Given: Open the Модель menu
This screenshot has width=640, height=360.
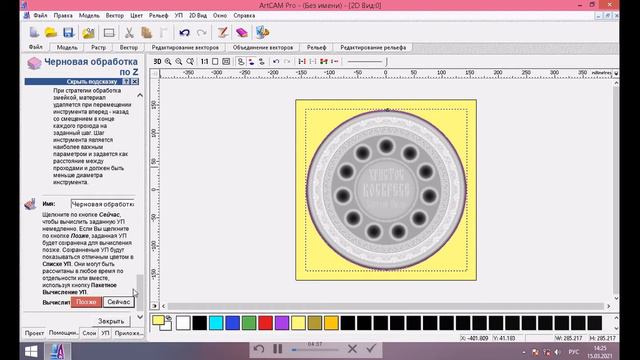Looking at the screenshot, I should point(89,16).
